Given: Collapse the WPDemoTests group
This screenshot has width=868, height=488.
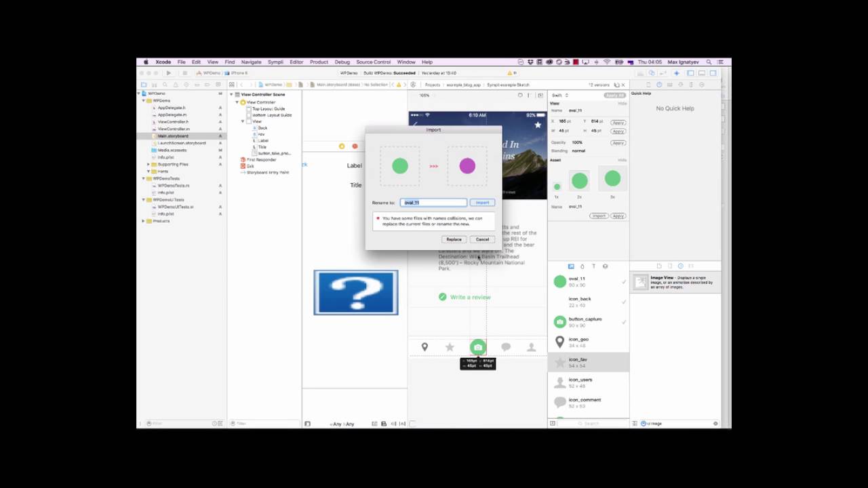Looking at the screenshot, I should click(x=143, y=178).
